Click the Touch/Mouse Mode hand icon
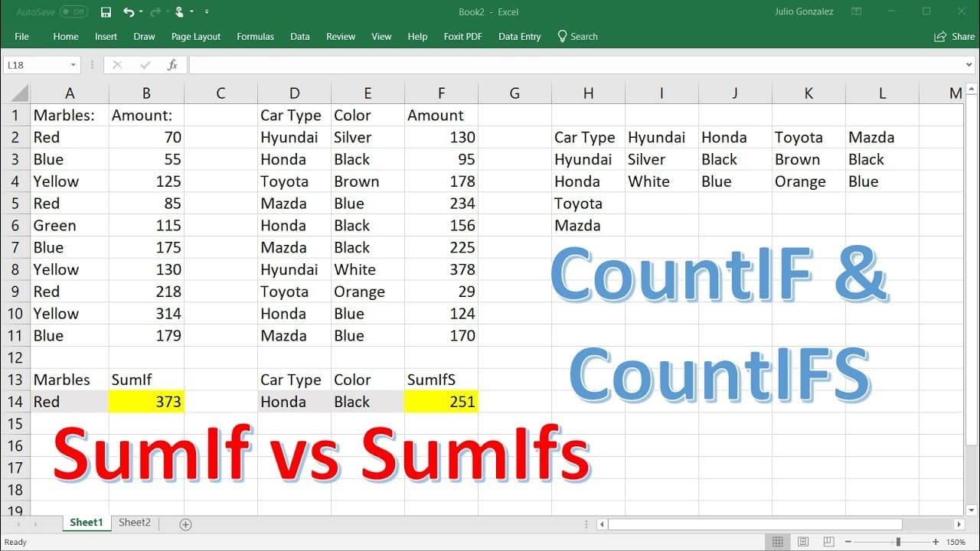980x551 pixels. pos(179,12)
